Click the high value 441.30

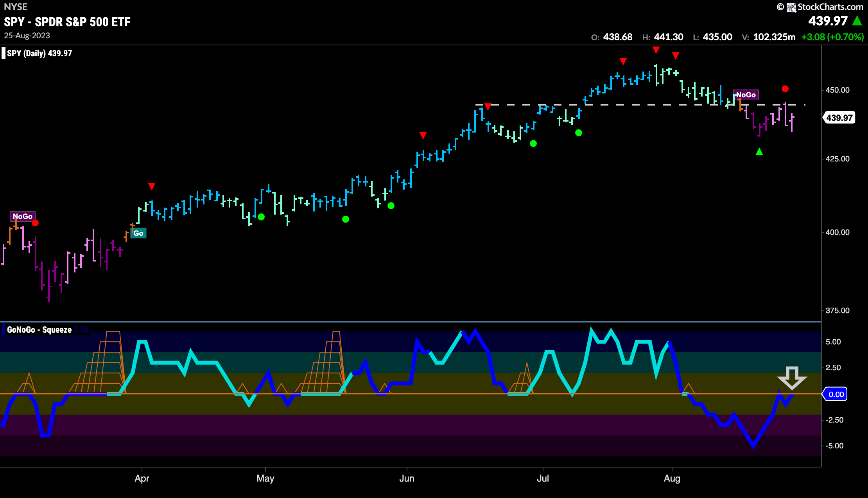click(x=669, y=37)
